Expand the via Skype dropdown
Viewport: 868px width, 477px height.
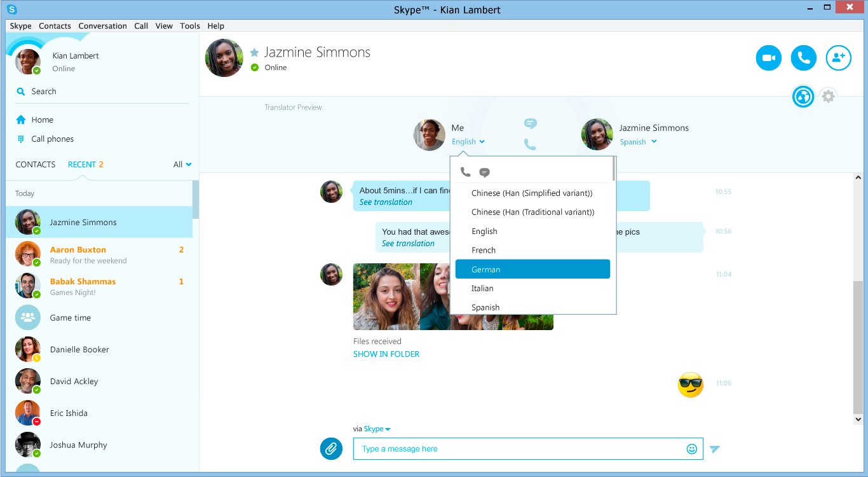click(377, 429)
